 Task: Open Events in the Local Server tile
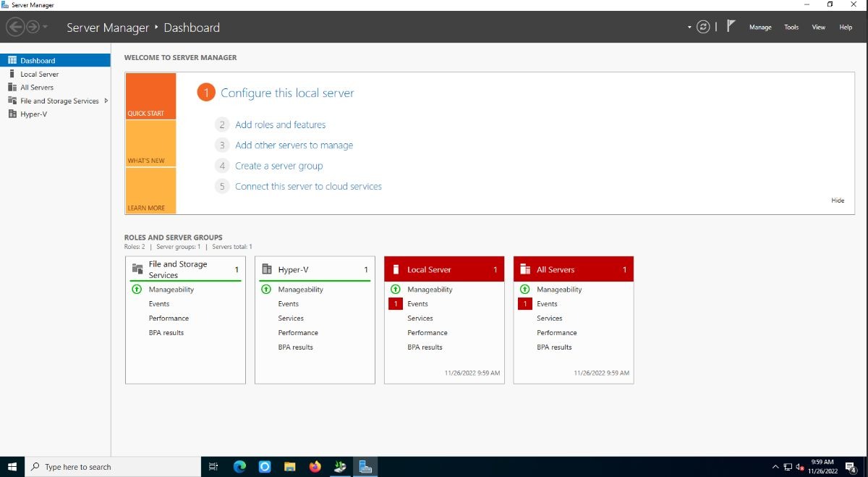(x=417, y=304)
